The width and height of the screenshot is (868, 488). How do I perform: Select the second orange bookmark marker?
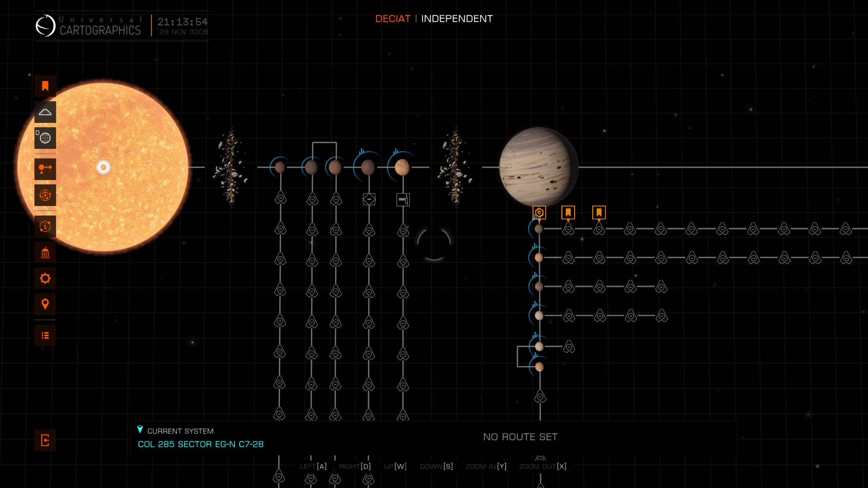point(599,213)
